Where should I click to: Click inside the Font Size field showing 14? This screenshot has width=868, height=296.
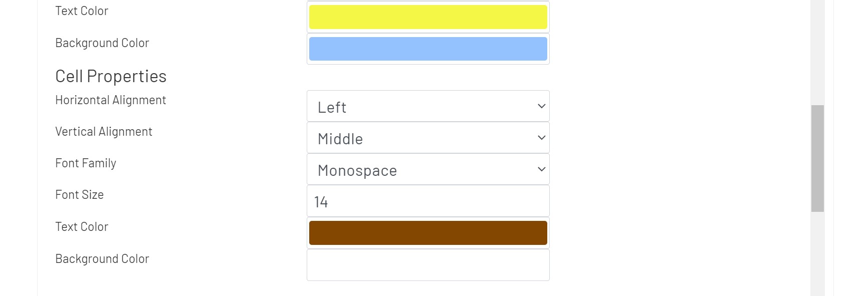pos(428,201)
